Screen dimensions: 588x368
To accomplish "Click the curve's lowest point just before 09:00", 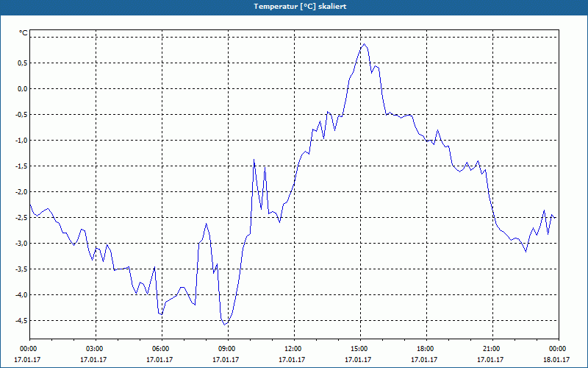I will [x=225, y=325].
